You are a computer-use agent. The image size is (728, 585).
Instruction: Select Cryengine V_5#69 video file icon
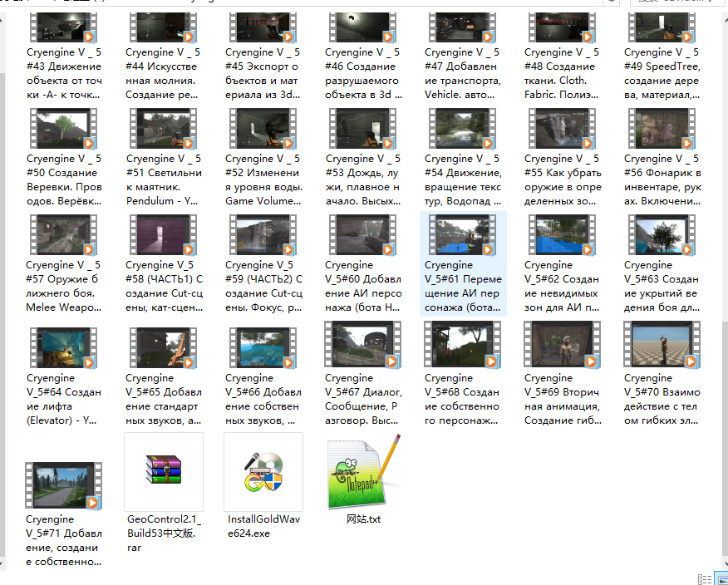point(563,345)
